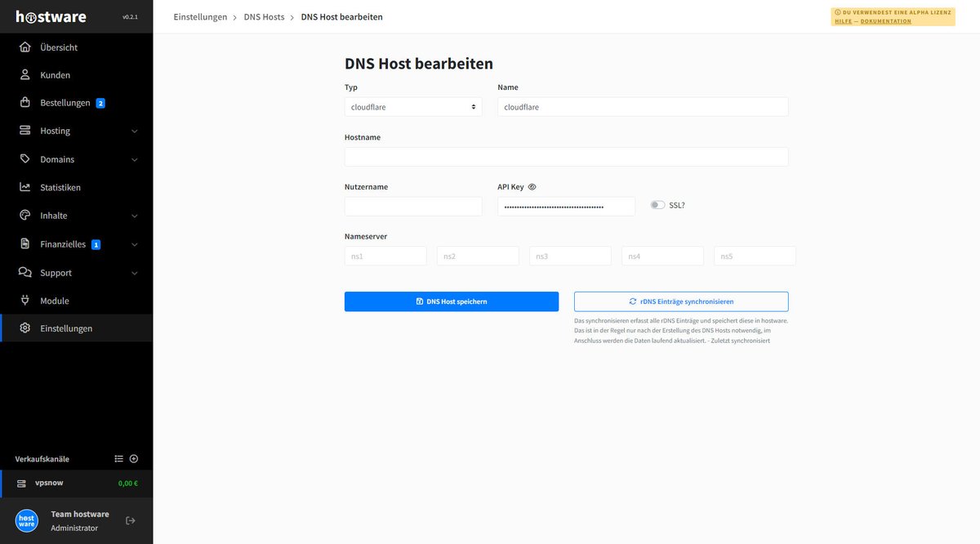This screenshot has height=544, width=980.
Task: Expand the Inhalte menu chevron
Action: 135,216
